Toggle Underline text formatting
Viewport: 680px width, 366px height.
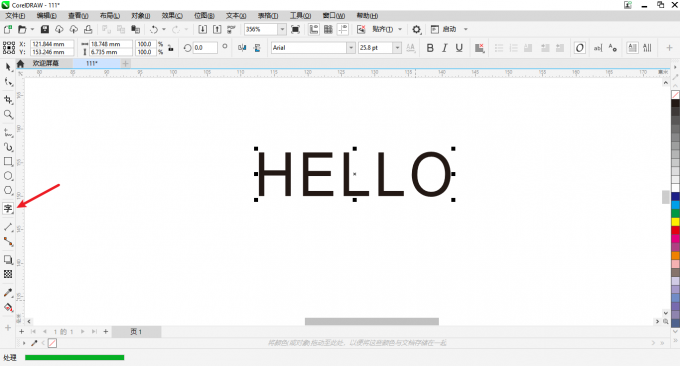pos(459,48)
